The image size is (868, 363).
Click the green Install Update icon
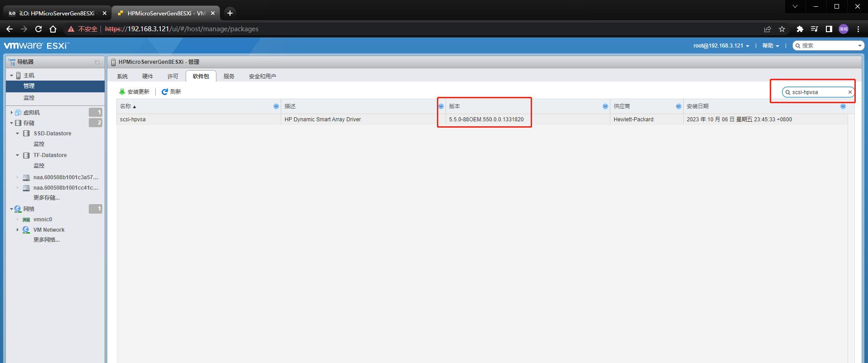pos(122,92)
